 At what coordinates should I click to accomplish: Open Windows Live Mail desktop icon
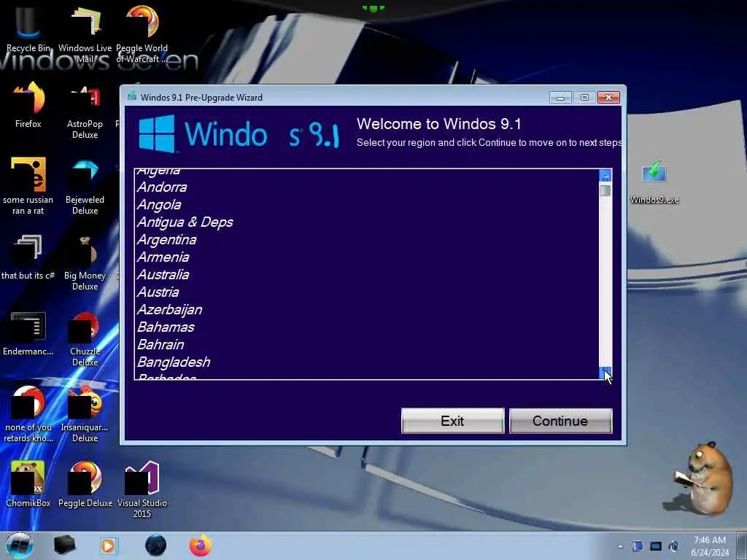pyautogui.click(x=85, y=34)
